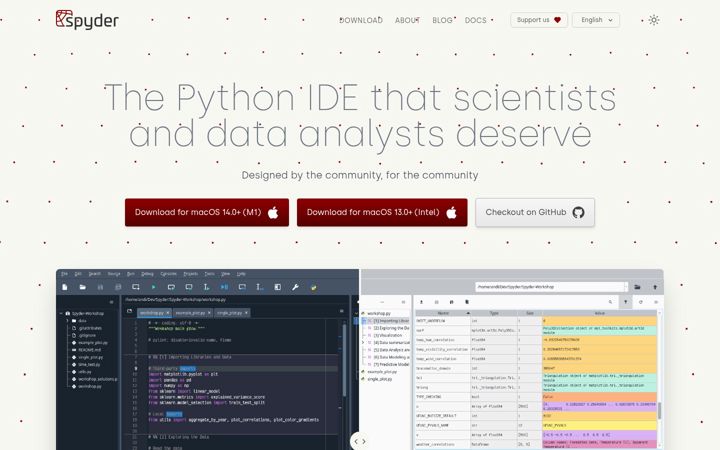
Task: Click the working directory path field
Action: pos(550,287)
